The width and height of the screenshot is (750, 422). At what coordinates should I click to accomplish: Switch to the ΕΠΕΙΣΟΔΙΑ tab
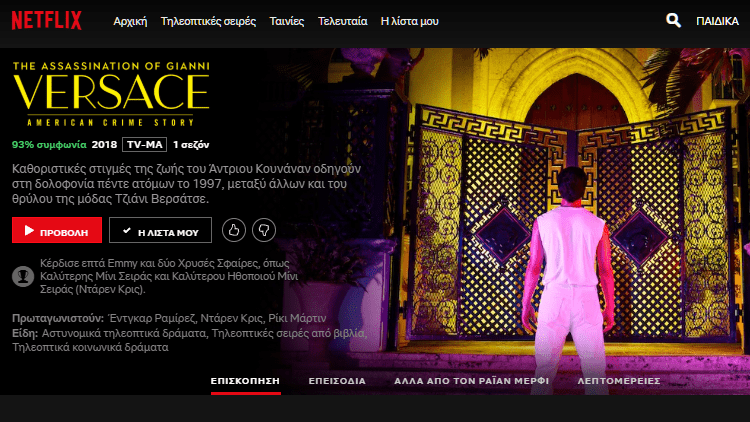337,381
